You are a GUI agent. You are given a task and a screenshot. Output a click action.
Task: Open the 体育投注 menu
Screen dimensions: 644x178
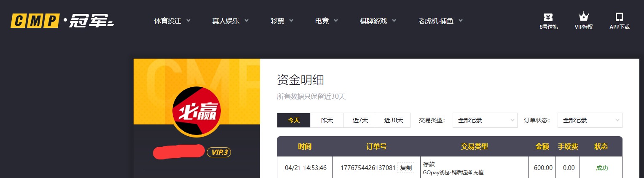click(168, 21)
